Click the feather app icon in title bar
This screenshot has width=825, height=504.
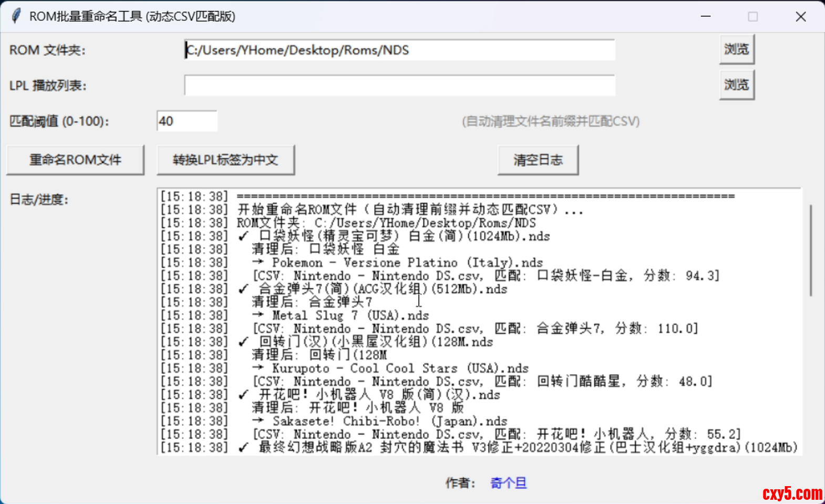coord(16,16)
